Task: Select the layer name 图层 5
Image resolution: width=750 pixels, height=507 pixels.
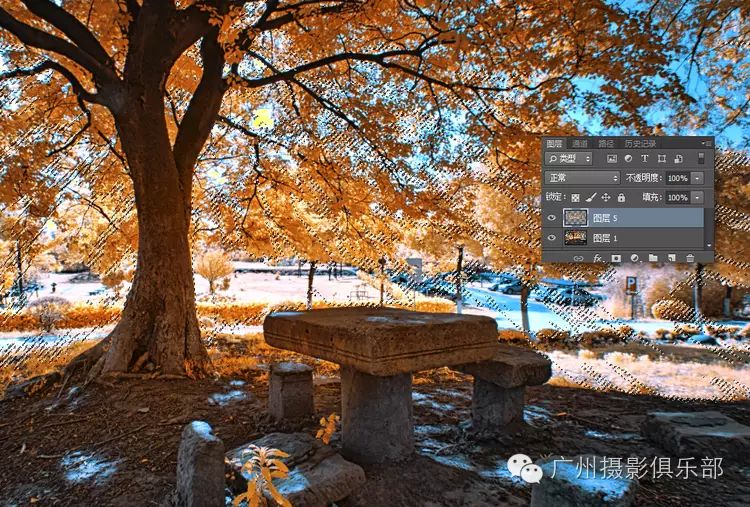Action: [x=605, y=219]
